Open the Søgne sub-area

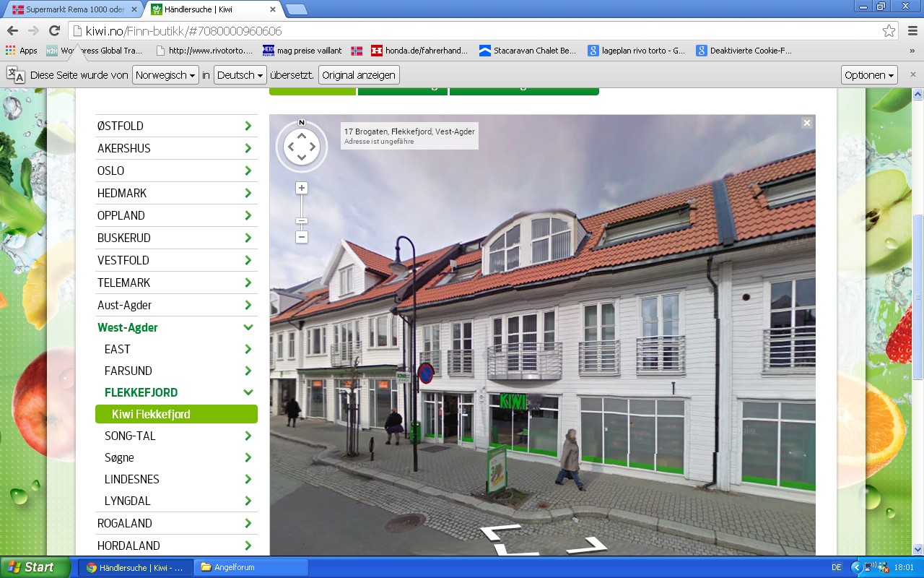click(x=176, y=457)
